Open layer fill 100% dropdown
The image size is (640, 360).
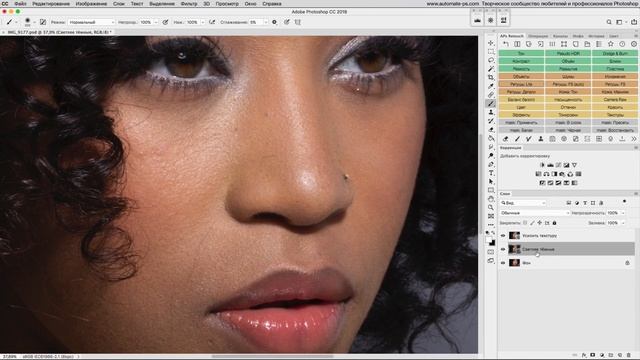tap(623, 223)
